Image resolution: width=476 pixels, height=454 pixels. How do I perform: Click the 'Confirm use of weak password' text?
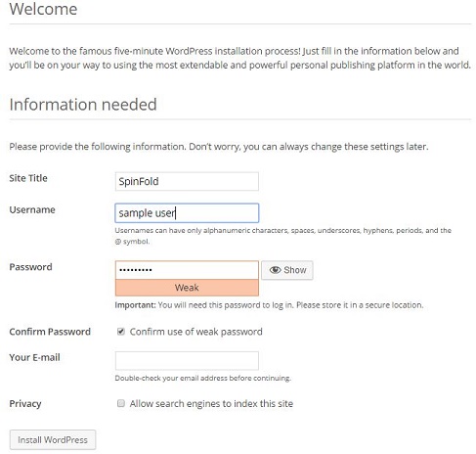pyautogui.click(x=195, y=332)
